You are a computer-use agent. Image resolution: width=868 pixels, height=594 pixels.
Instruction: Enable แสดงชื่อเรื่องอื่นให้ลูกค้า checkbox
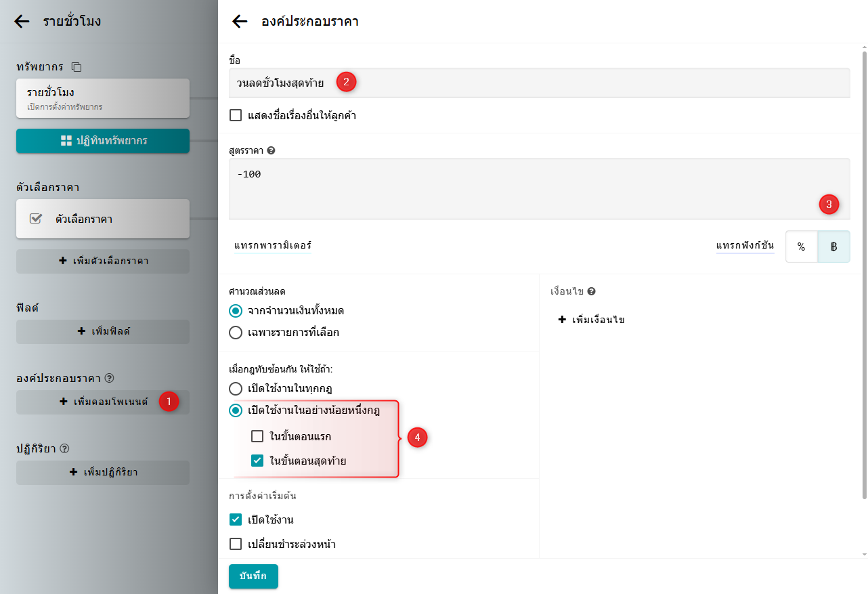(x=236, y=116)
